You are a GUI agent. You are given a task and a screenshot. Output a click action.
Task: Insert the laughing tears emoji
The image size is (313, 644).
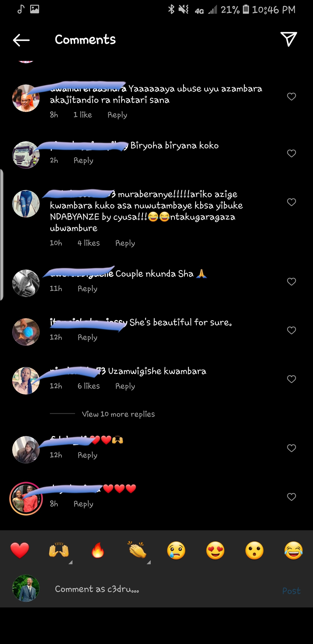tap(294, 550)
